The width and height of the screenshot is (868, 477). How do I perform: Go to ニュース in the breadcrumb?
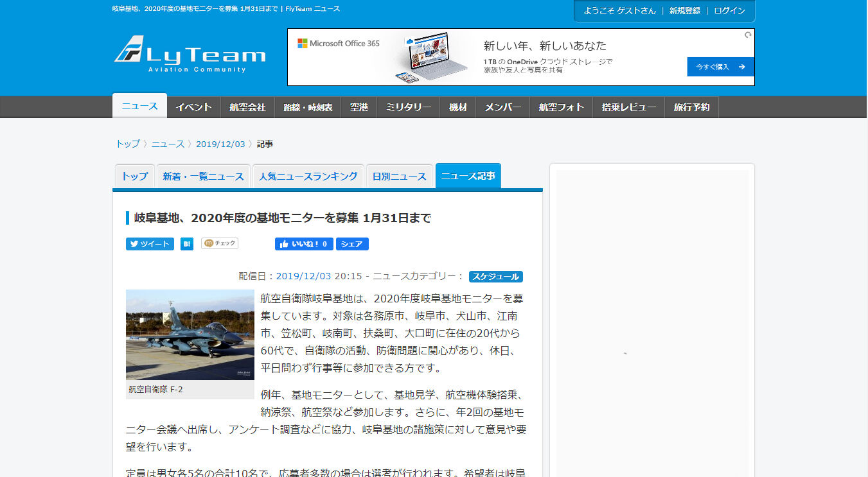pyautogui.click(x=168, y=144)
